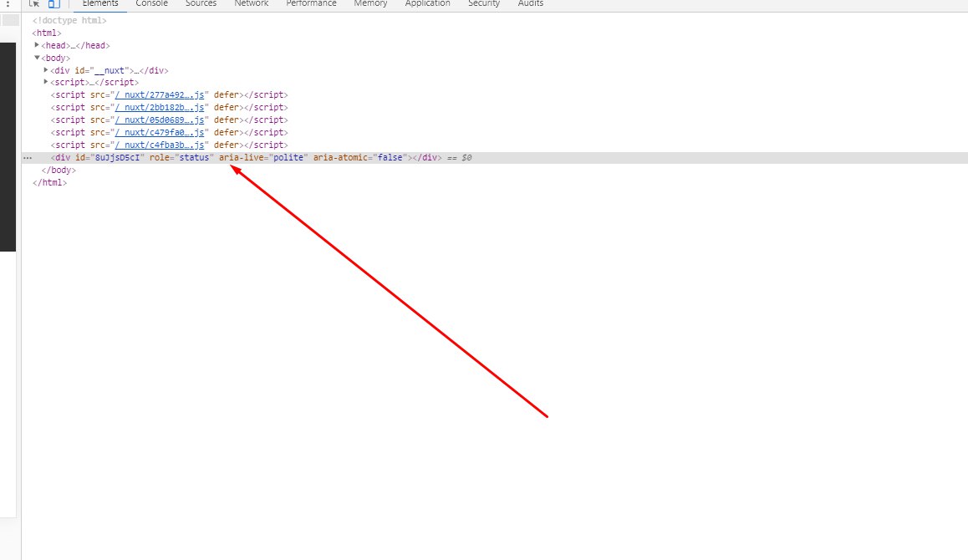This screenshot has height=560, width=968.
Task: Open the DevTools three-dot options menu
Action: tap(8, 3)
